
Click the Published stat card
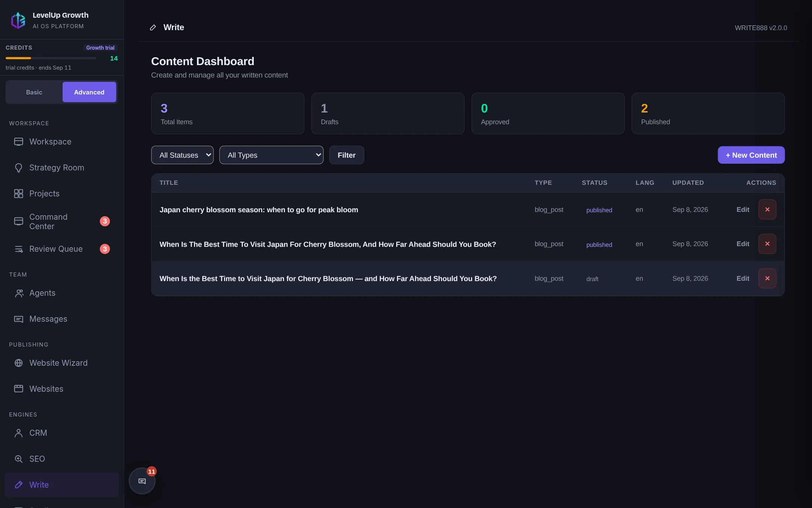[708, 114]
